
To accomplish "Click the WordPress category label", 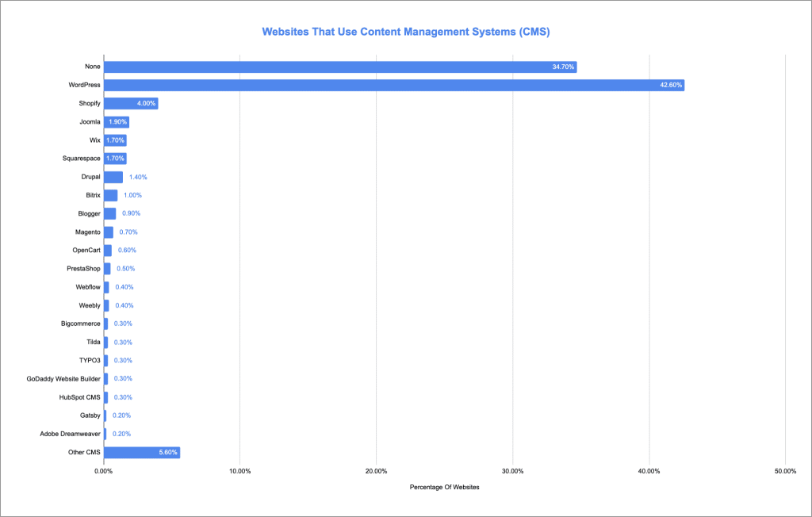I will [84, 85].
